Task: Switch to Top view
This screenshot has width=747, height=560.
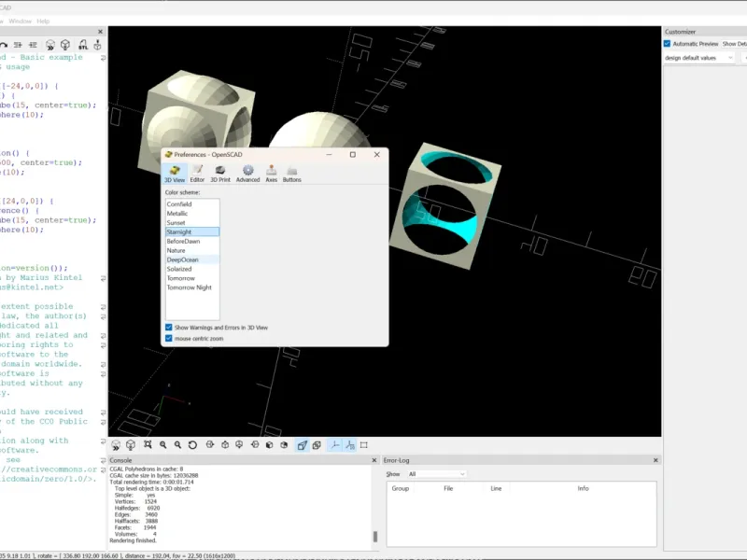Action: click(x=225, y=445)
